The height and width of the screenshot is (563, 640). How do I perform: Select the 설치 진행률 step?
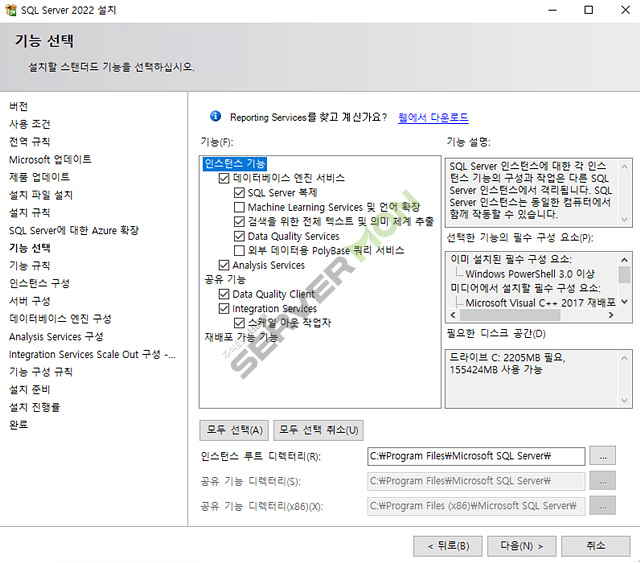35,407
